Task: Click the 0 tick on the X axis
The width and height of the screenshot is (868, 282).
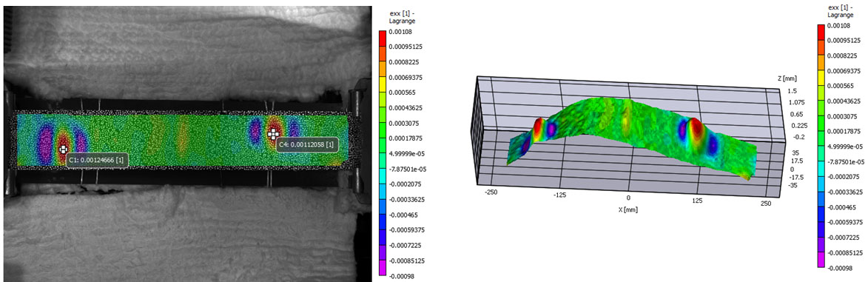Action: 628,197
